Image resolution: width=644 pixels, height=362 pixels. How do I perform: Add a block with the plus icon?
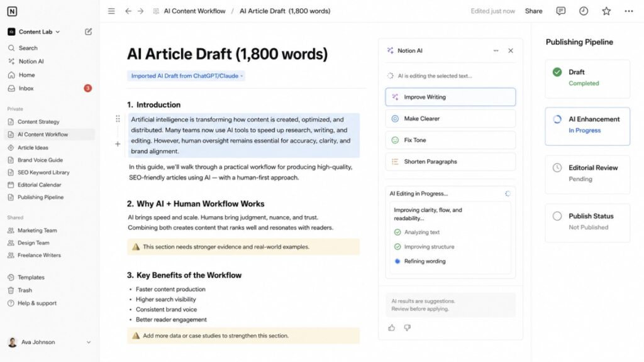point(118,144)
